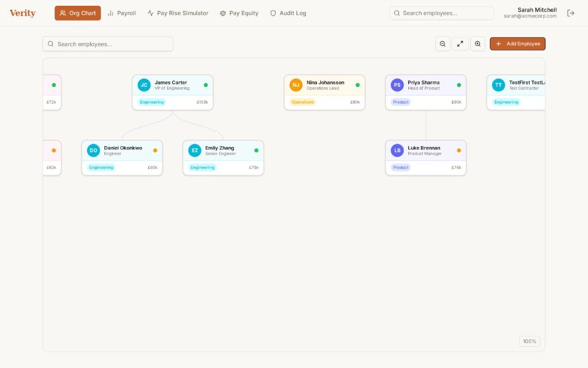Click the JC avatar on James Carter
The image size is (588, 368).
tap(144, 85)
